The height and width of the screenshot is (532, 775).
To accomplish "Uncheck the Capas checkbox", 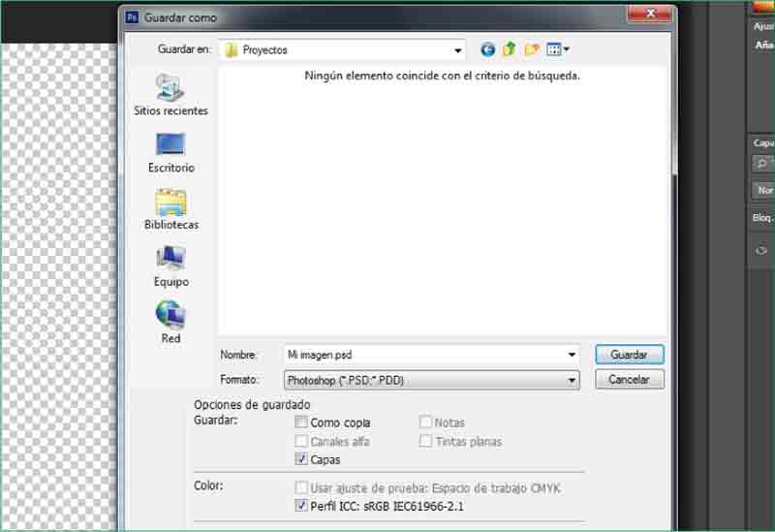I will coord(302,459).
